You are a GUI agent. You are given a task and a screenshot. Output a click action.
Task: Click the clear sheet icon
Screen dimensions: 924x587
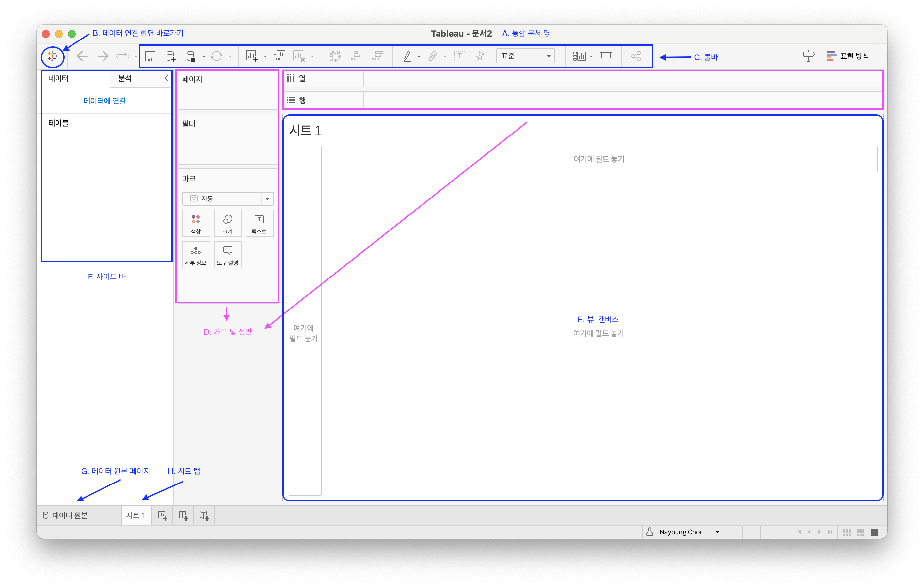tap(299, 56)
